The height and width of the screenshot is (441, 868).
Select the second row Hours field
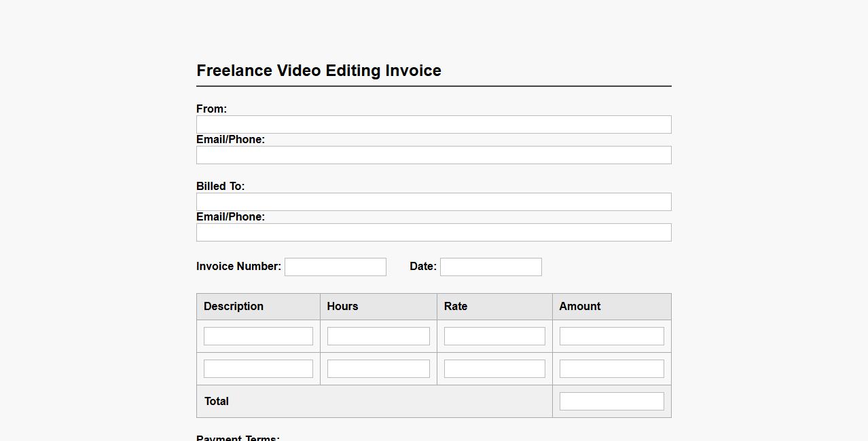[378, 368]
